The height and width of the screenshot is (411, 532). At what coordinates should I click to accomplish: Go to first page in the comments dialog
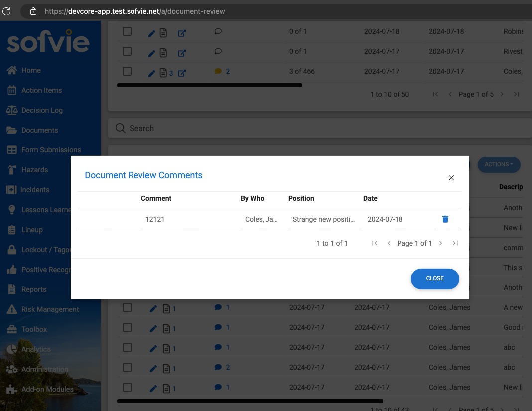[x=374, y=243]
